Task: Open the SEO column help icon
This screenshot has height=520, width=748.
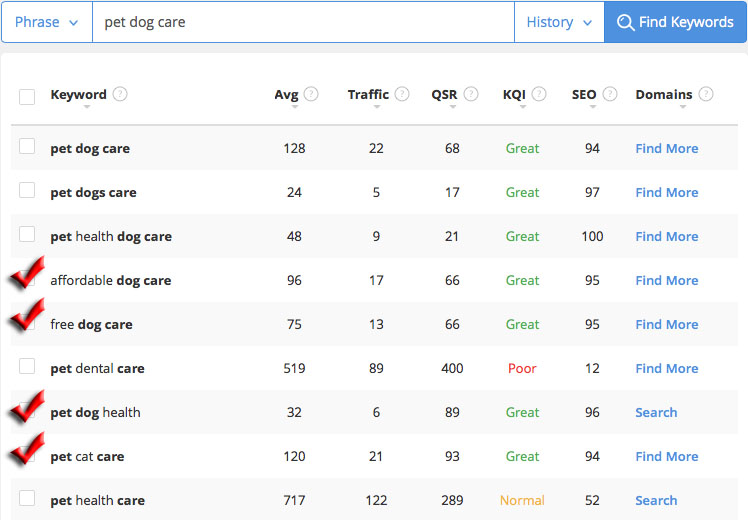Action: click(x=610, y=94)
